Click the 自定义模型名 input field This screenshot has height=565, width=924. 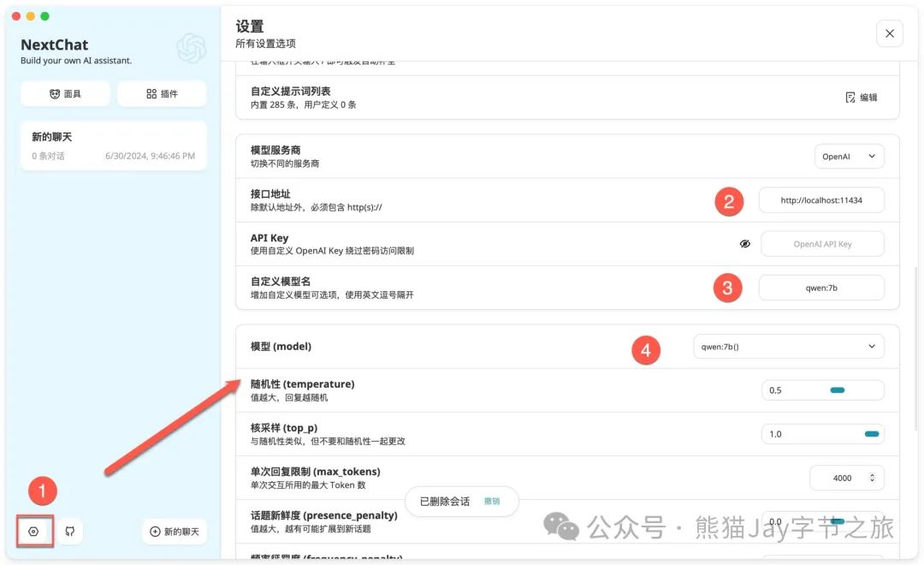tap(820, 288)
